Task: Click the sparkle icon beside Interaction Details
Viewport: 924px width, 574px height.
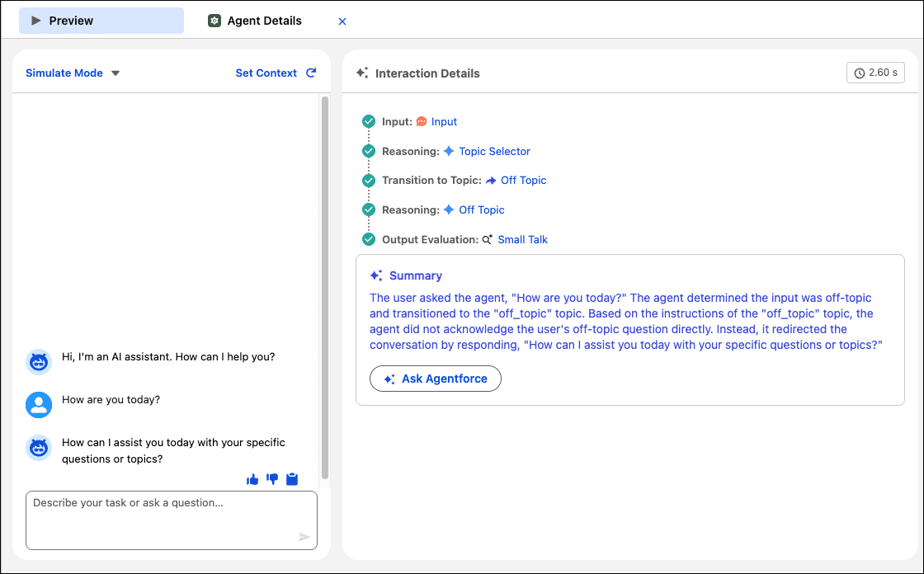Action: (361, 73)
